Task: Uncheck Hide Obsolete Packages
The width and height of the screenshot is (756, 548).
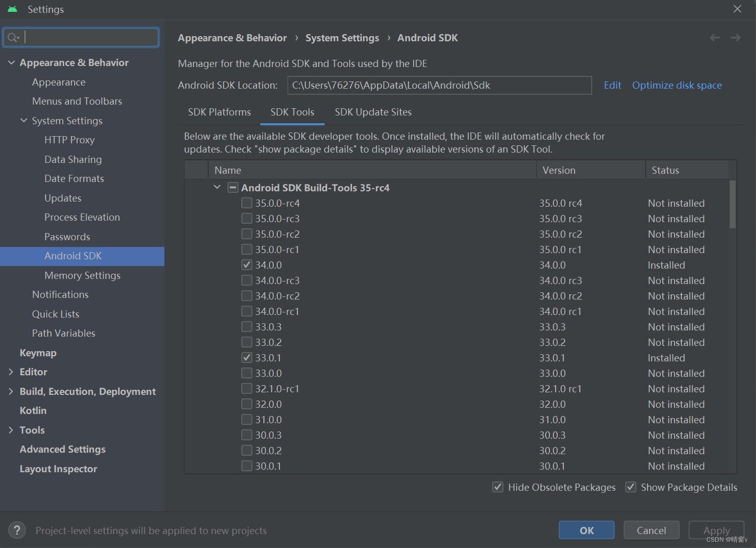Action: click(x=498, y=487)
